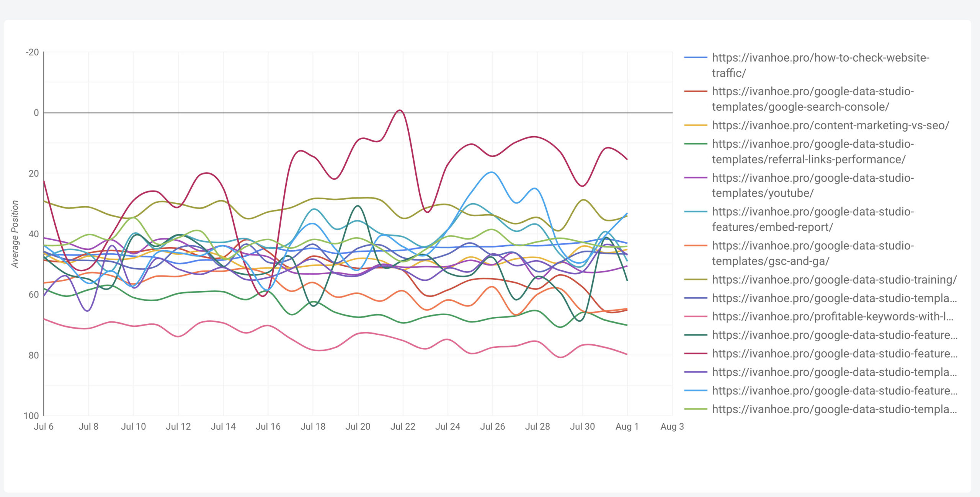Viewport: 980px width, 497px height.
Task: Click the olive training legend color line
Action: tap(695, 280)
